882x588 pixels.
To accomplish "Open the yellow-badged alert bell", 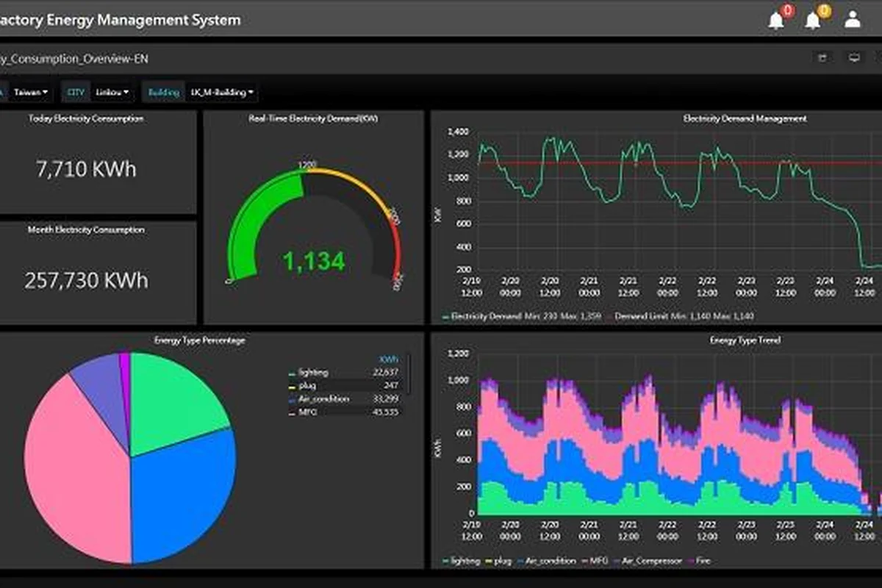I will (x=813, y=21).
